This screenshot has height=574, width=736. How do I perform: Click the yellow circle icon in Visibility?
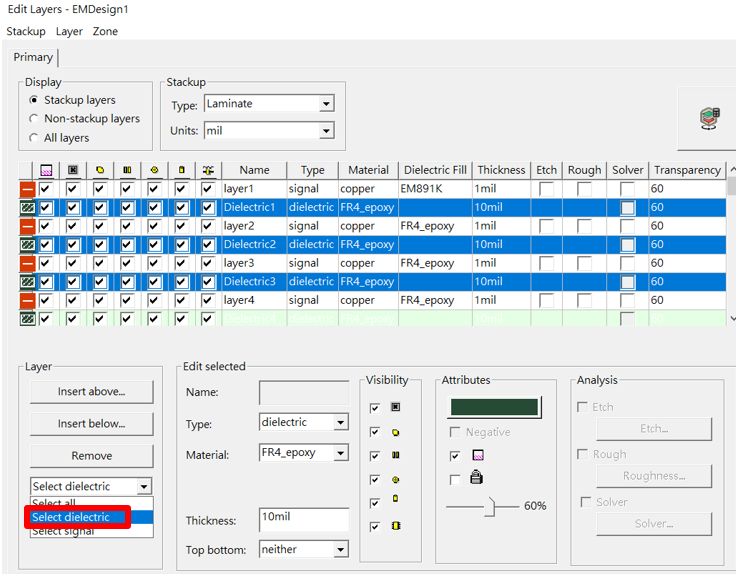[x=396, y=480]
